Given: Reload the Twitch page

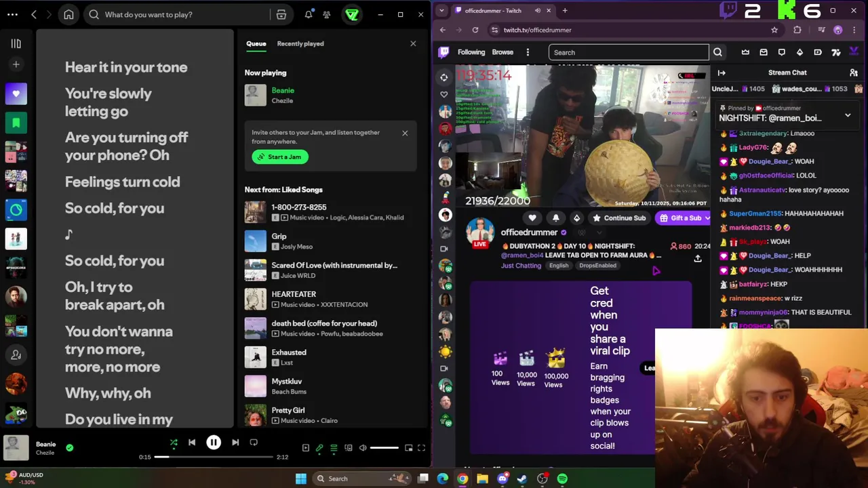Looking at the screenshot, I should coord(475,30).
